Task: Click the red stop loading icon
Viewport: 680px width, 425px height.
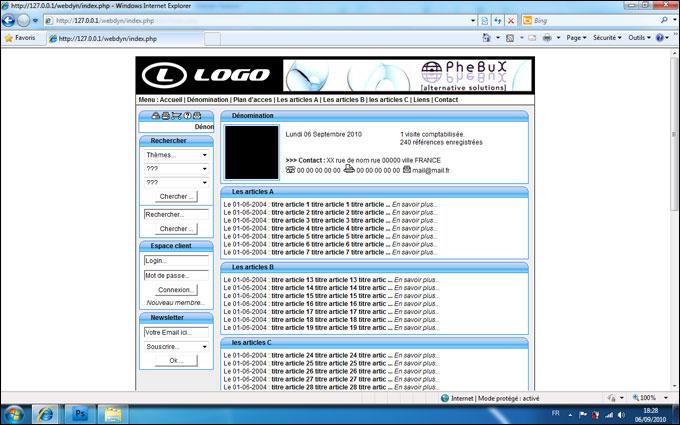Action: click(511, 20)
